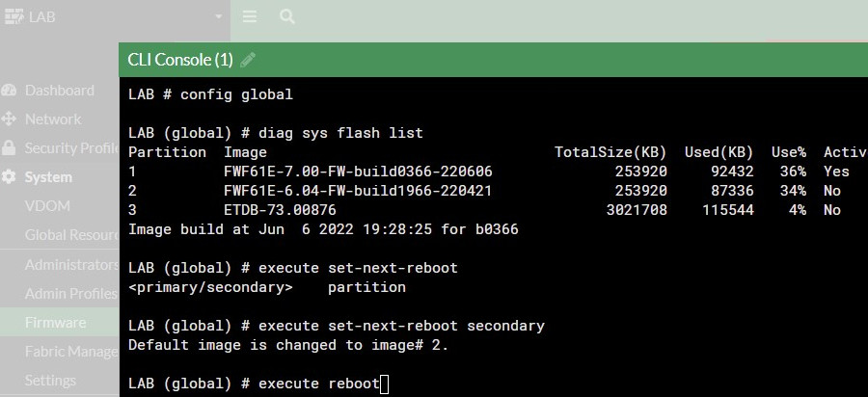Click the Security Profiles lock icon

click(9, 147)
